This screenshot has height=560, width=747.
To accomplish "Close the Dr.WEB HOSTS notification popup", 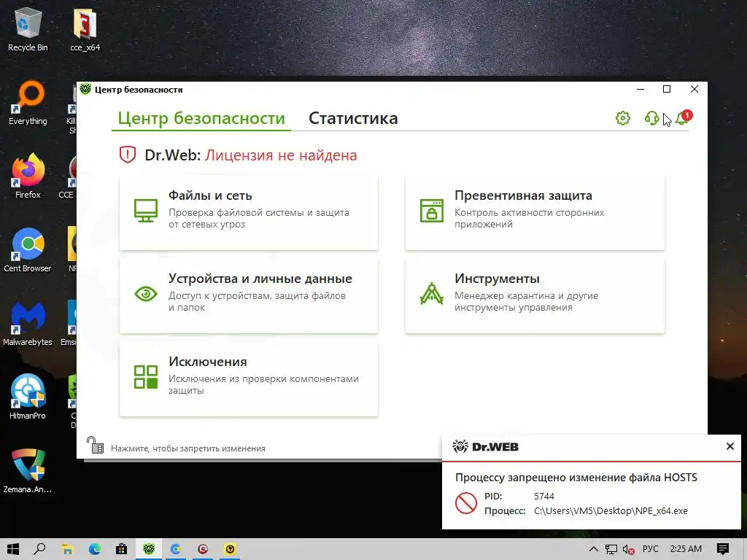I will click(x=729, y=446).
